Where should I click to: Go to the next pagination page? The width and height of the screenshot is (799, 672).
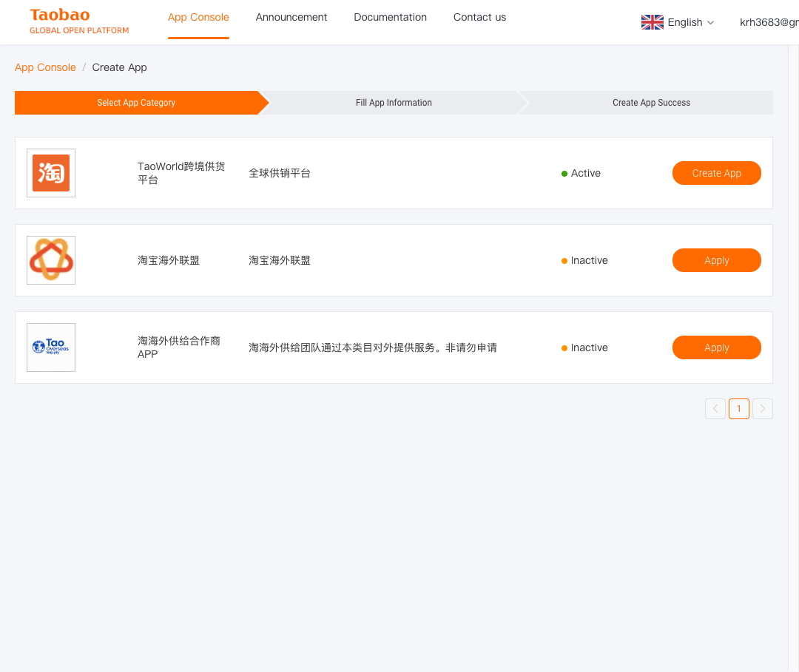coord(763,409)
